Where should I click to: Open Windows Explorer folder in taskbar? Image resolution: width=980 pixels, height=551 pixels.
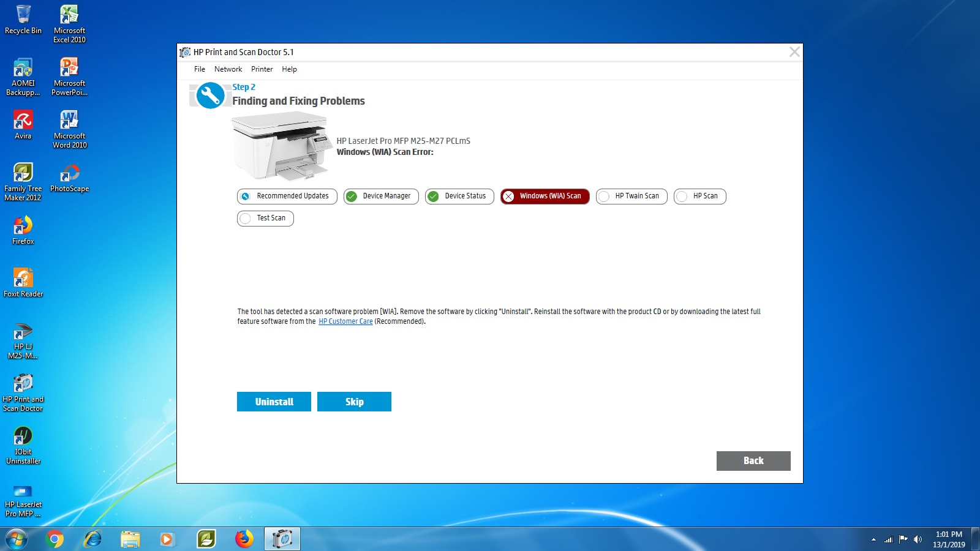[130, 539]
